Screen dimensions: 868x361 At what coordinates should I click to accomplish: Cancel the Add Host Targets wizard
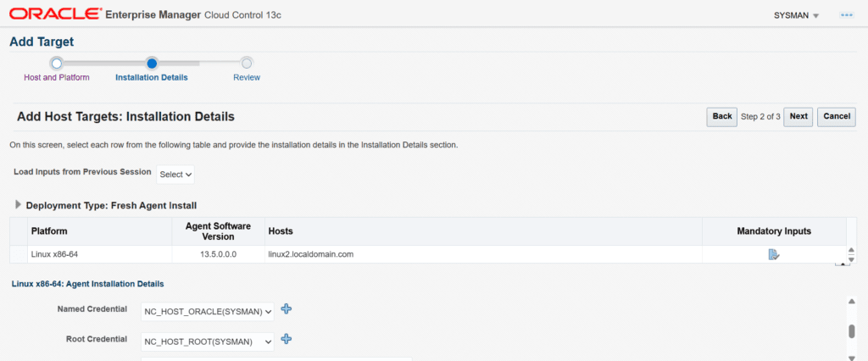837,117
